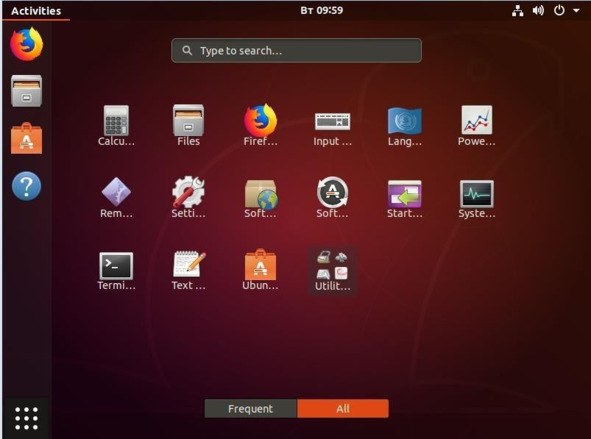
Task: Select the All applications tab
Action: [343, 408]
